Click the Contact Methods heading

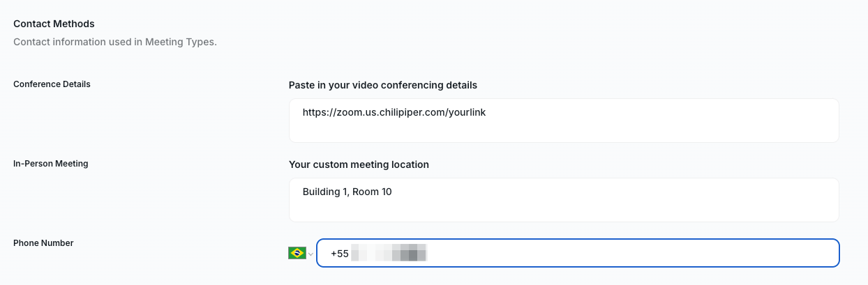(x=54, y=24)
